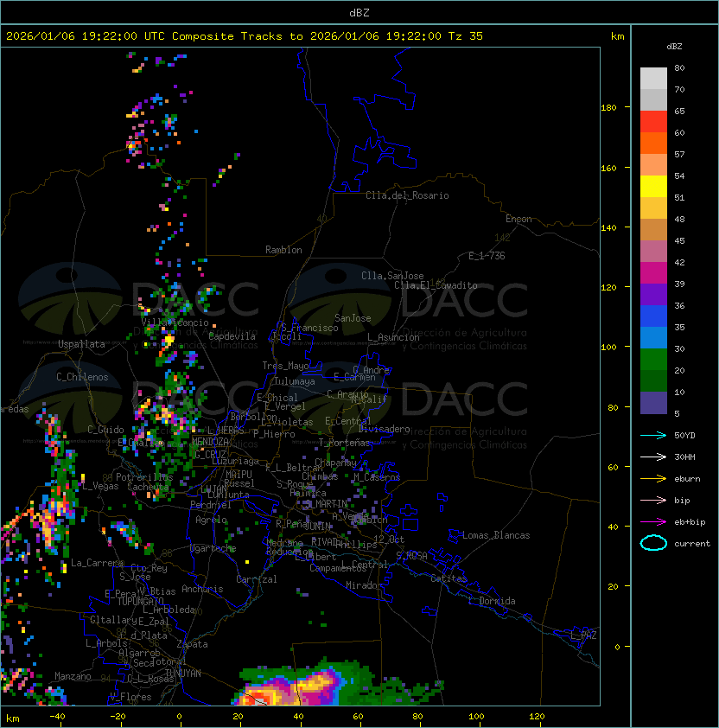Pick the light gray top swatch in dBZ legend
Viewport: 719px width, 728px height.
(x=653, y=78)
